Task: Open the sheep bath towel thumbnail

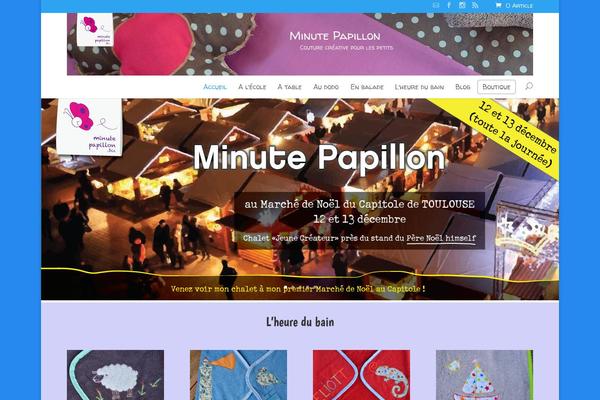Action: click(x=116, y=375)
